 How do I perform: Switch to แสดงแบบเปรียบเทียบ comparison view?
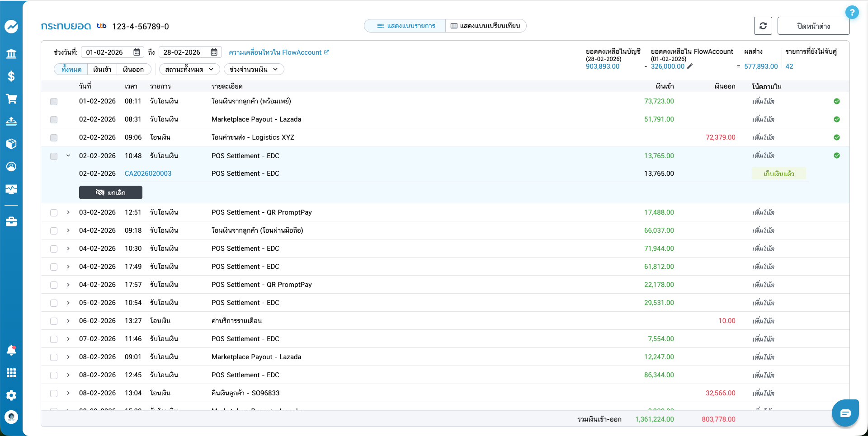pos(486,26)
